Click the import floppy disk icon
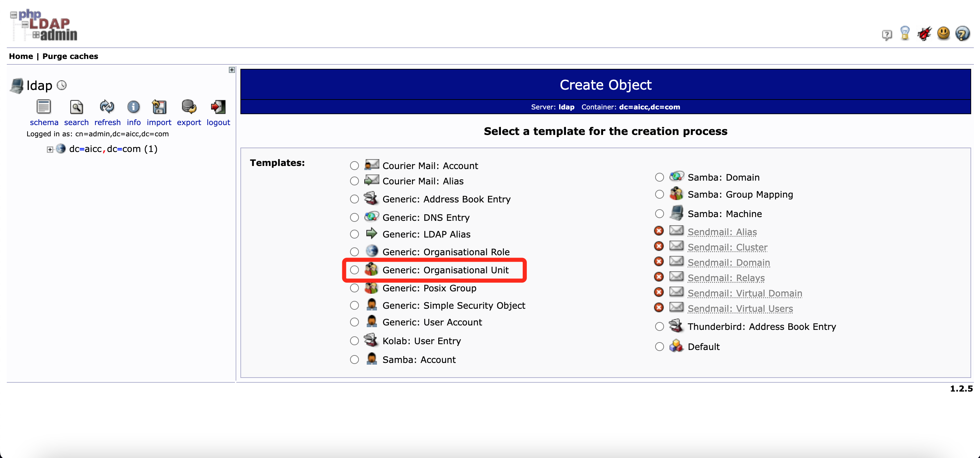980x458 pixels. 159,107
